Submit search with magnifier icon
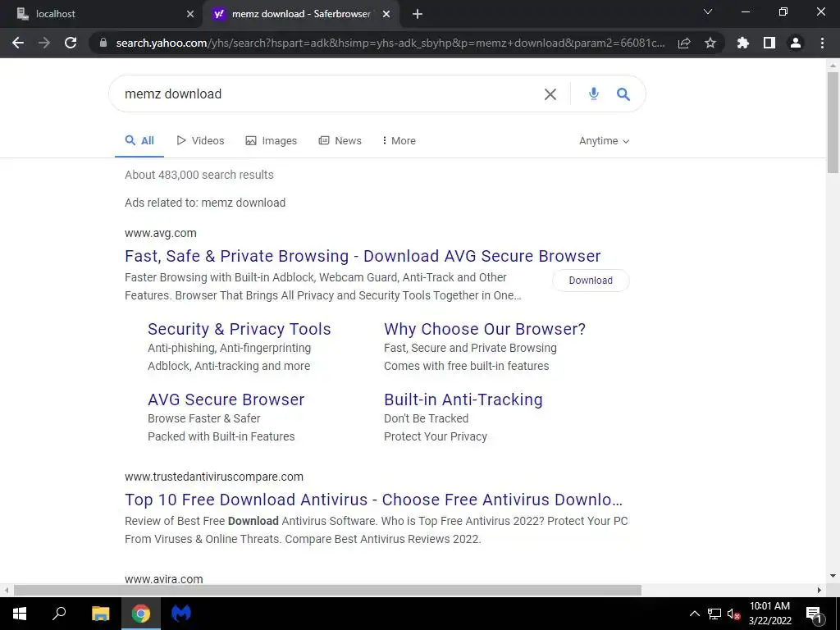The height and width of the screenshot is (630, 840). (623, 94)
